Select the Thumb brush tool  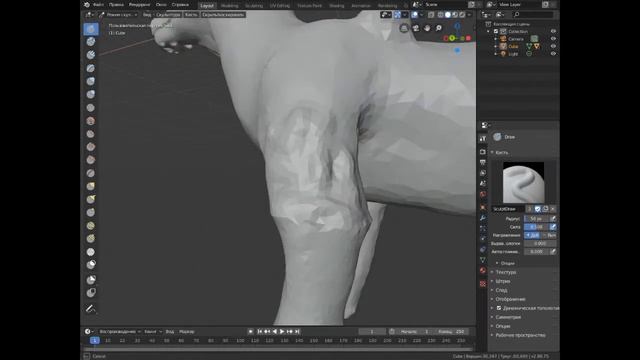click(91, 212)
